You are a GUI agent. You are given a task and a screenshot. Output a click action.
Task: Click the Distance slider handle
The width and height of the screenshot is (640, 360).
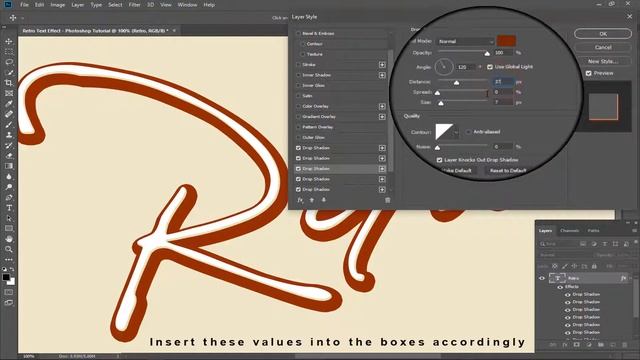click(x=456, y=83)
